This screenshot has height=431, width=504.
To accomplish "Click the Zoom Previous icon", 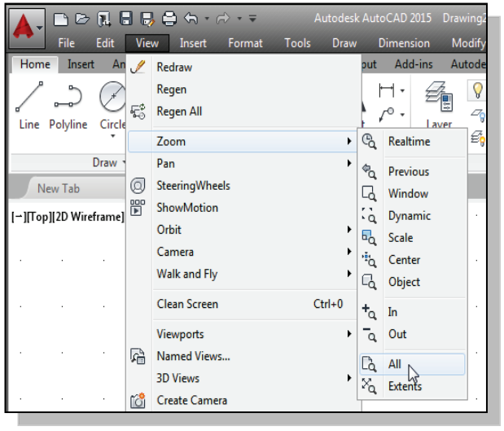I will click(x=369, y=171).
